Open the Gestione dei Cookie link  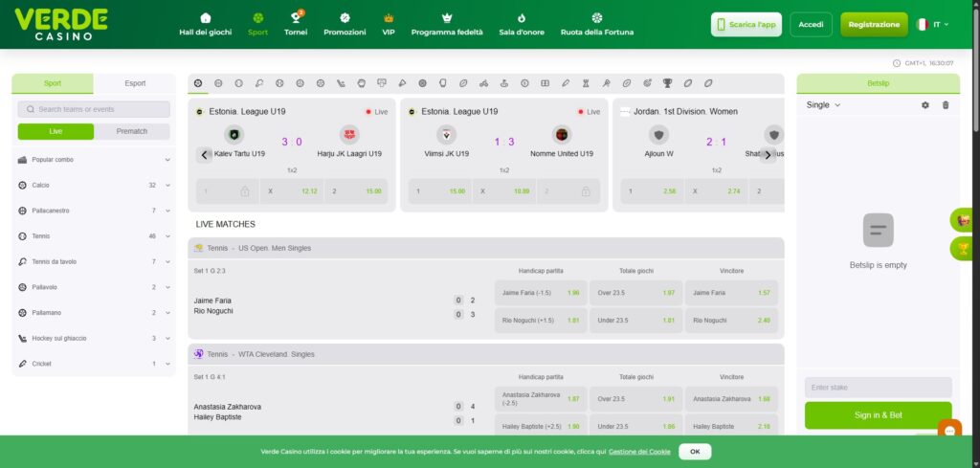click(x=639, y=452)
